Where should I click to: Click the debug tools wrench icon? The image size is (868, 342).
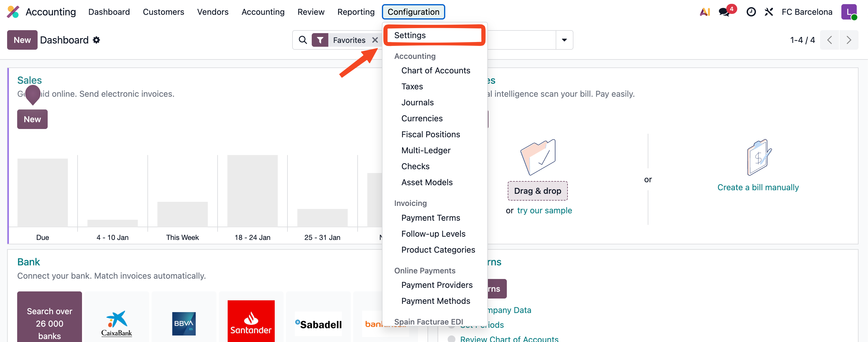(x=769, y=12)
